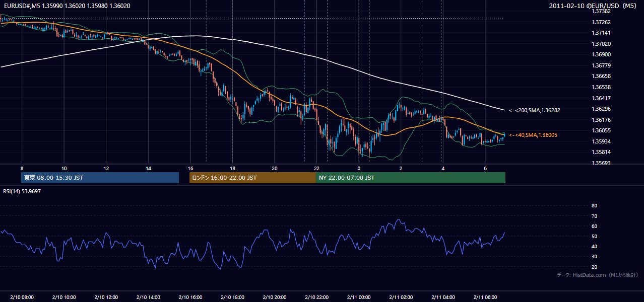Screen dimensions: 644x302
Task: Click RSI axis level 60
Action: [x=594, y=226]
